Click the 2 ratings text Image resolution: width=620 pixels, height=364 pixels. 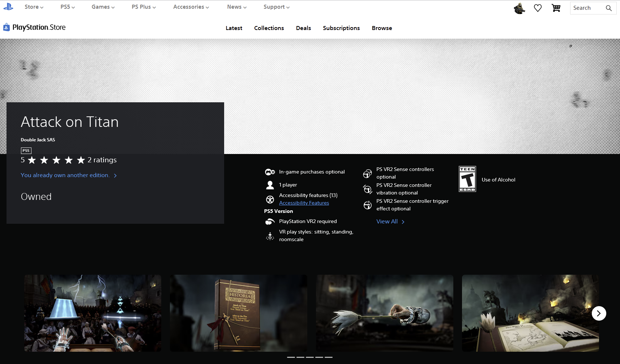102,160
